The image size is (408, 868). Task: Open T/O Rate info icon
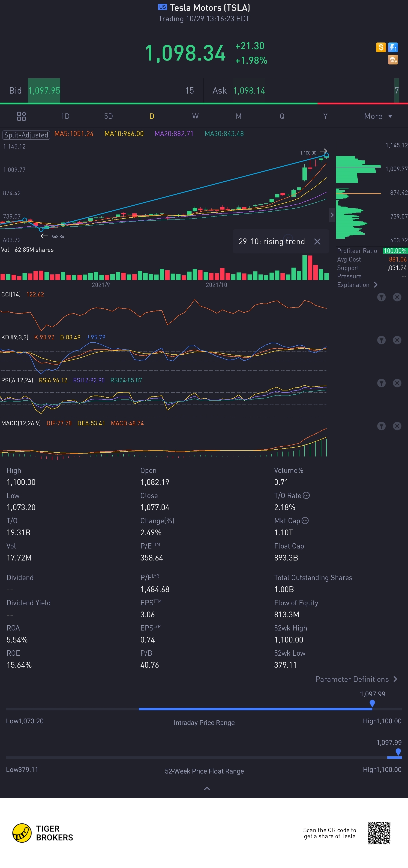(x=306, y=495)
